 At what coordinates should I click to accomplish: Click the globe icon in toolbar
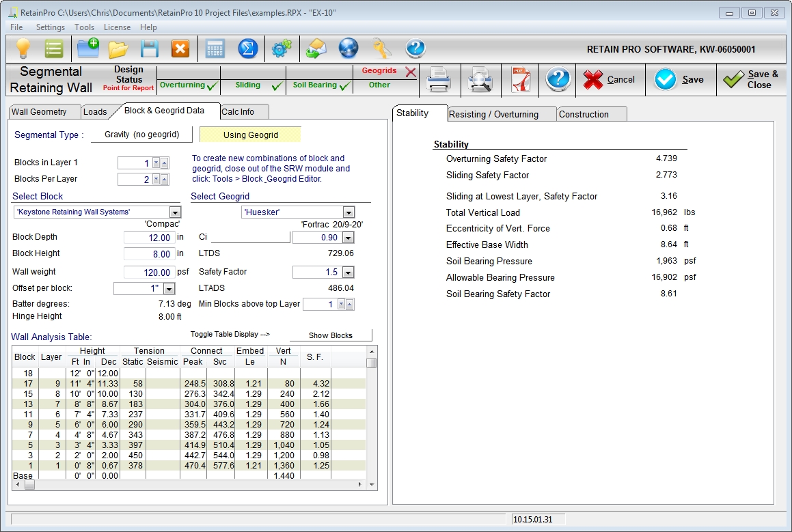(x=349, y=48)
